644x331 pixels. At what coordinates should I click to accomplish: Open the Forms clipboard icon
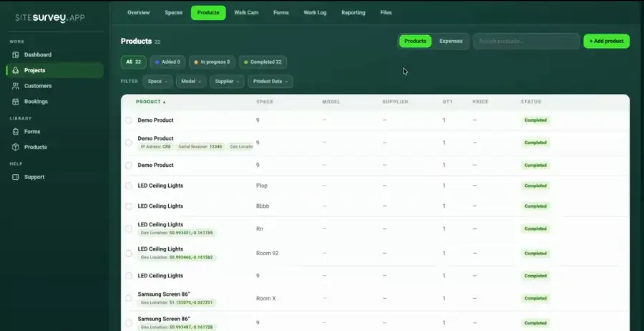point(16,132)
